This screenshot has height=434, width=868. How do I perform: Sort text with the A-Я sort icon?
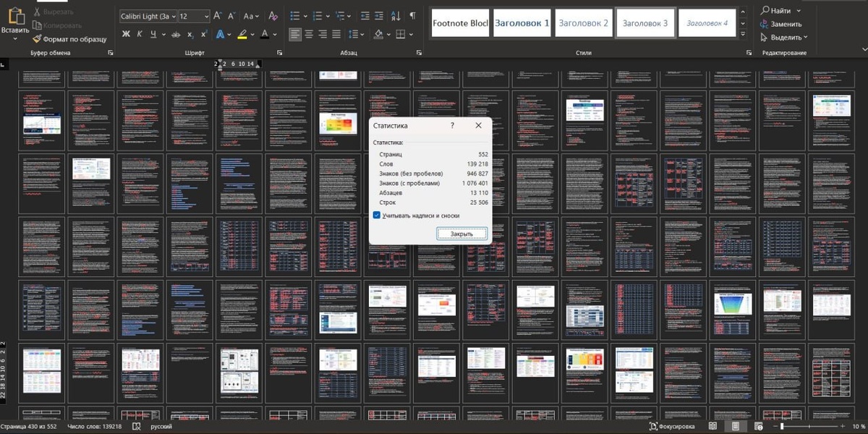pyautogui.click(x=396, y=16)
